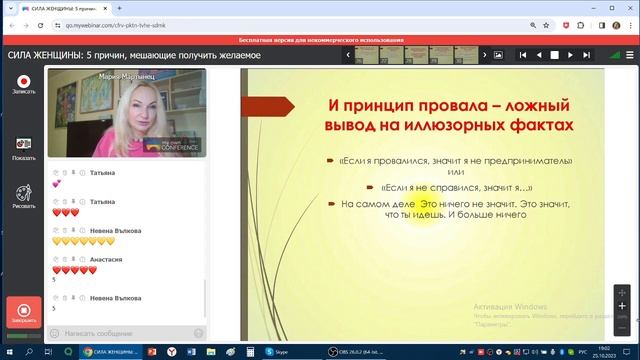This screenshot has height=360, width=640.
Task: Open PowerPoint from the taskbar
Action: tap(152, 352)
